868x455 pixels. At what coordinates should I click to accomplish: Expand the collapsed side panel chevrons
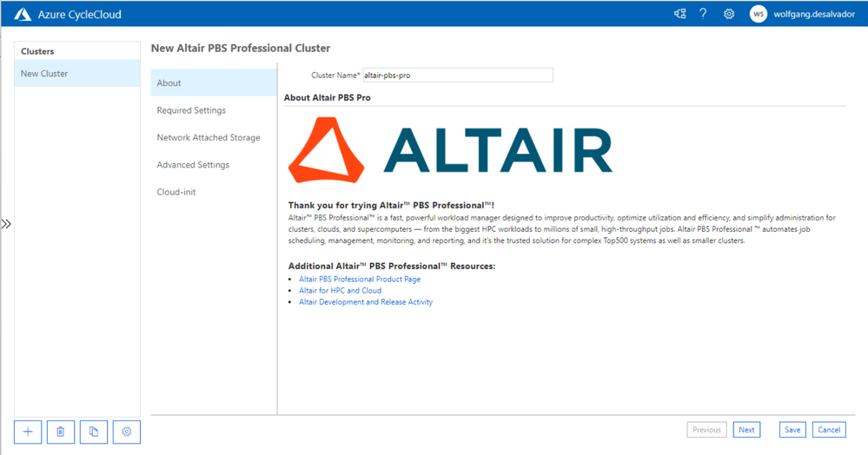(x=6, y=224)
